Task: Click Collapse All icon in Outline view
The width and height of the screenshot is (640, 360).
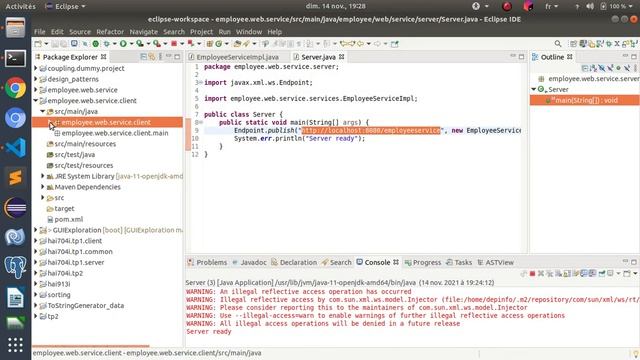Action: pyautogui.click(x=585, y=68)
